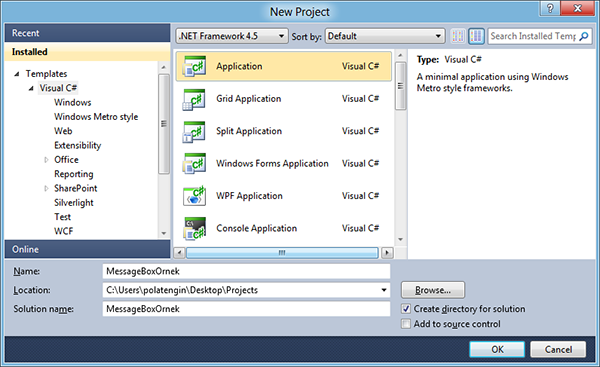
Task: Click the Windows Forms Application row text
Action: tap(272, 164)
